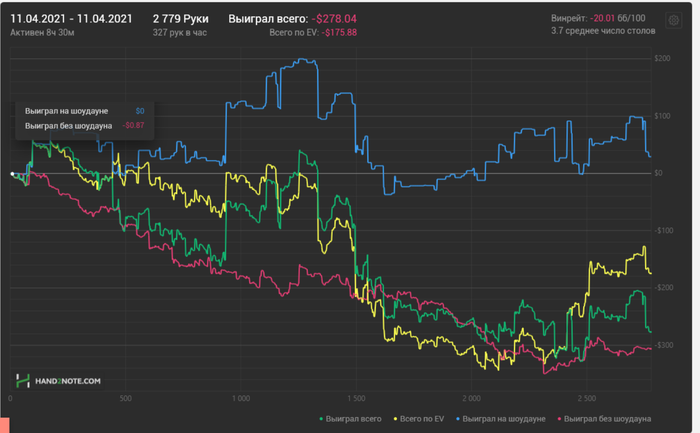
Task: Click the '2 779 Руки' hand count
Action: click(180, 19)
